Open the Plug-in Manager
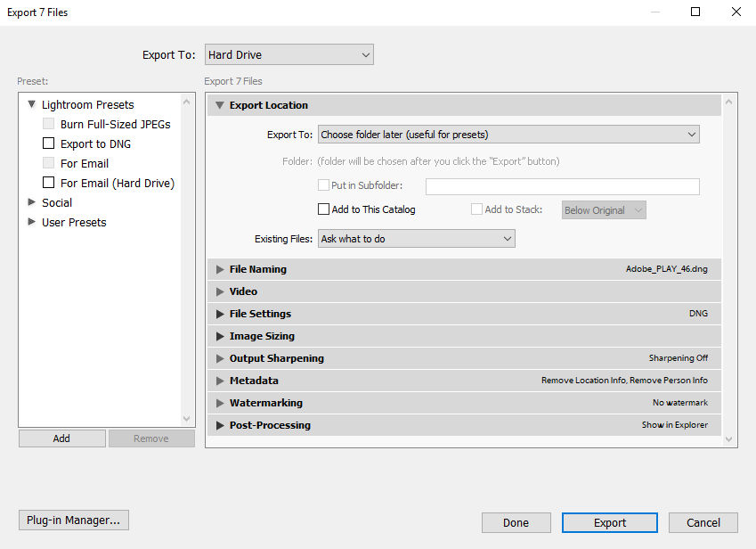This screenshot has width=756, height=549. 73,520
